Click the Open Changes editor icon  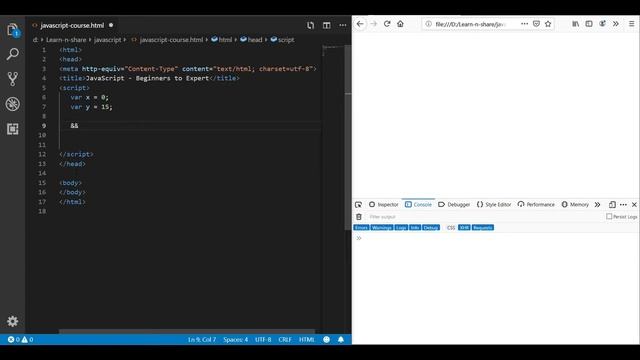(x=311, y=25)
